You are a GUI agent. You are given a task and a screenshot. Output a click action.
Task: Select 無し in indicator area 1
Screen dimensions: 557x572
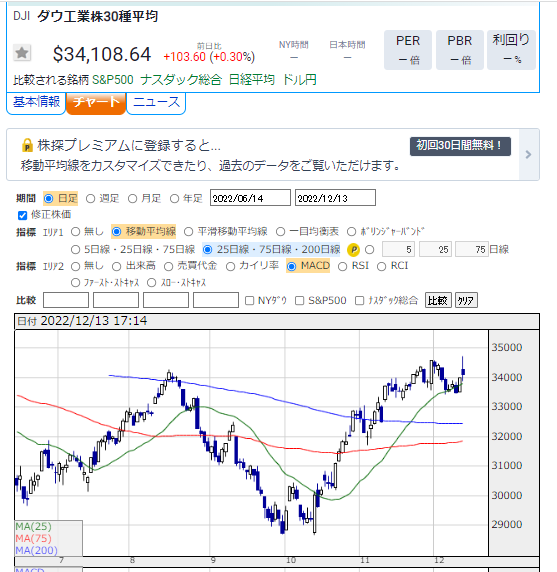coord(76,232)
